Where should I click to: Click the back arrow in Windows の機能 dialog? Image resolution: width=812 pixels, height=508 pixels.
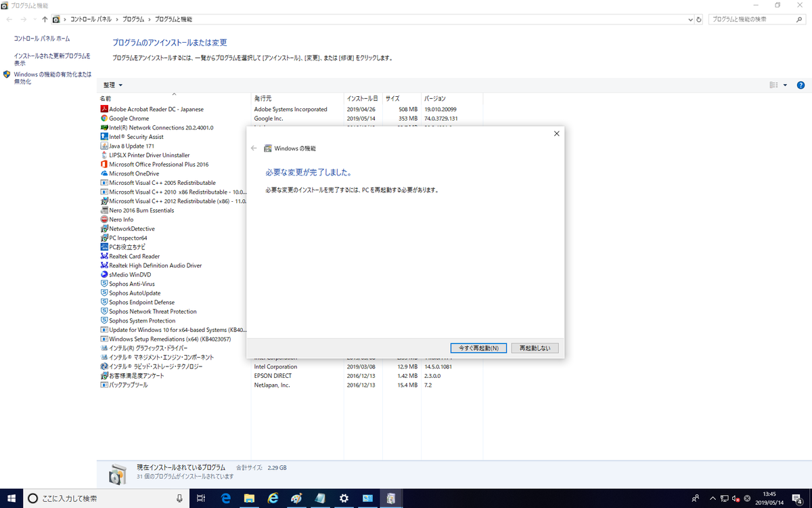click(254, 148)
